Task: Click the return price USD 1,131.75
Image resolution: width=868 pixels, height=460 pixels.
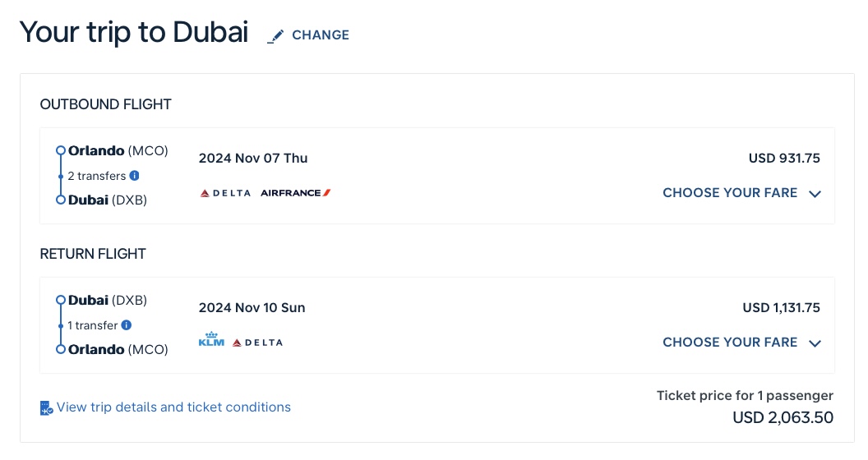Action: [781, 308]
